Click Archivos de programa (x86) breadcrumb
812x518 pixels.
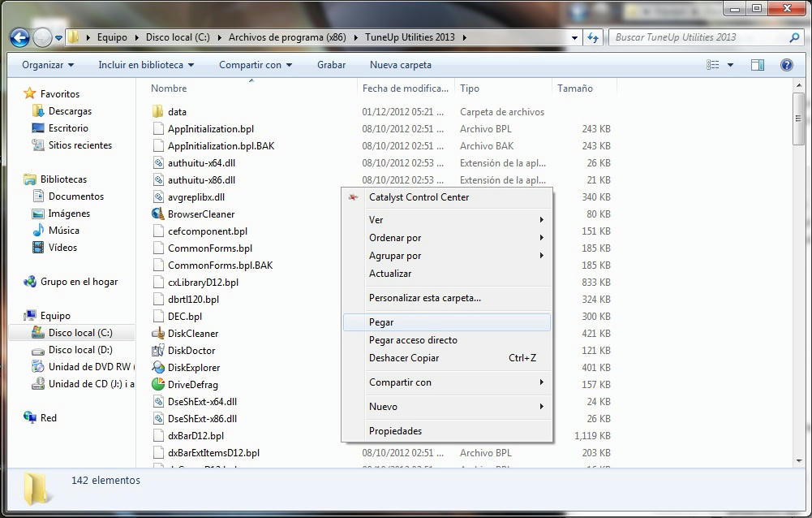pyautogui.click(x=287, y=37)
